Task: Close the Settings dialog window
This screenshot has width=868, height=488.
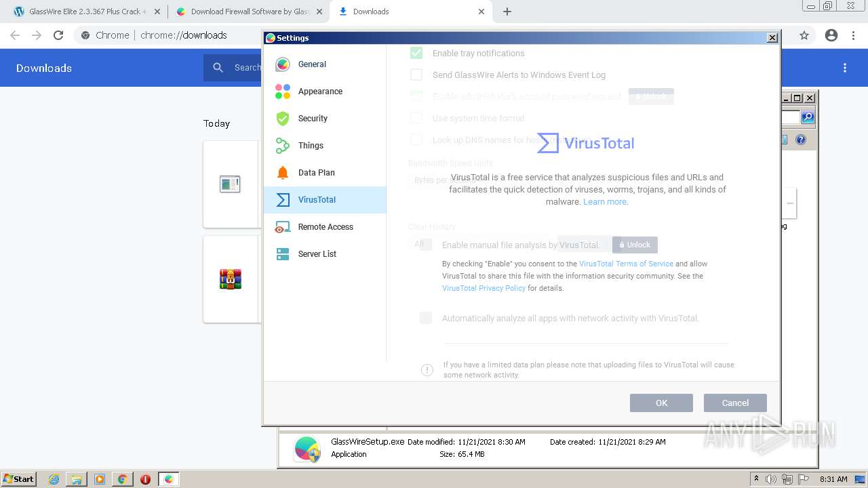Action: [772, 38]
